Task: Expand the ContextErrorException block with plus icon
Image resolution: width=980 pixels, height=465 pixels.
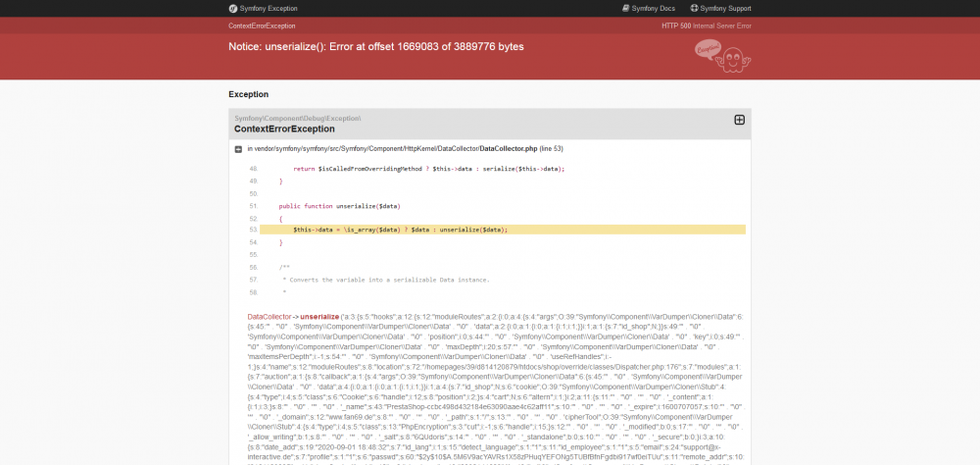Action: (739, 120)
